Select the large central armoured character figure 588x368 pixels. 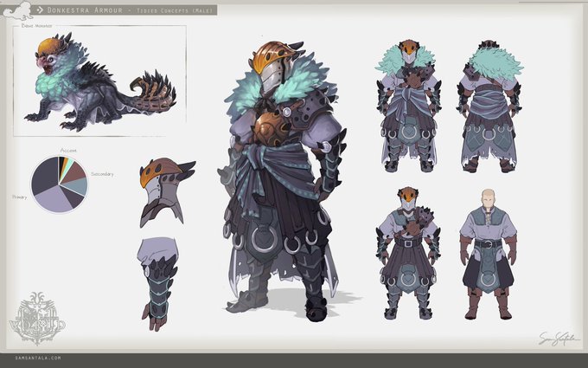coord(283,181)
